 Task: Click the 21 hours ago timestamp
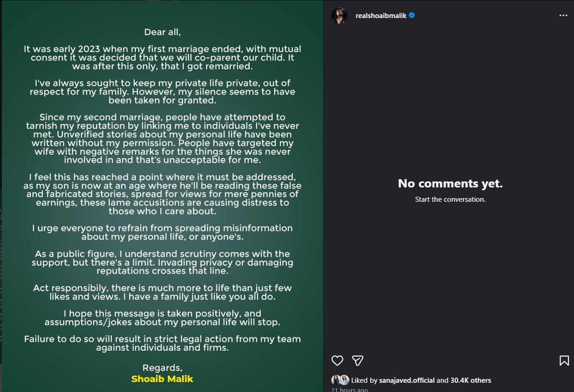click(x=349, y=390)
